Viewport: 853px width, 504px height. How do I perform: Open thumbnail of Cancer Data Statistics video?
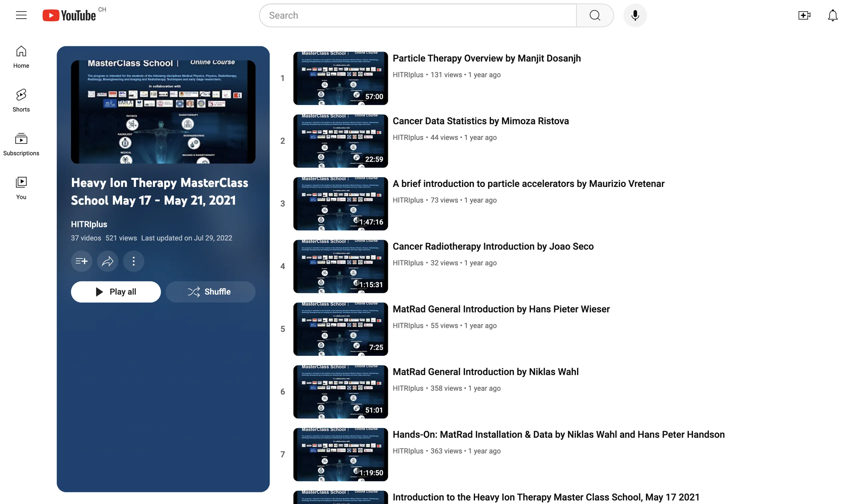point(341,141)
